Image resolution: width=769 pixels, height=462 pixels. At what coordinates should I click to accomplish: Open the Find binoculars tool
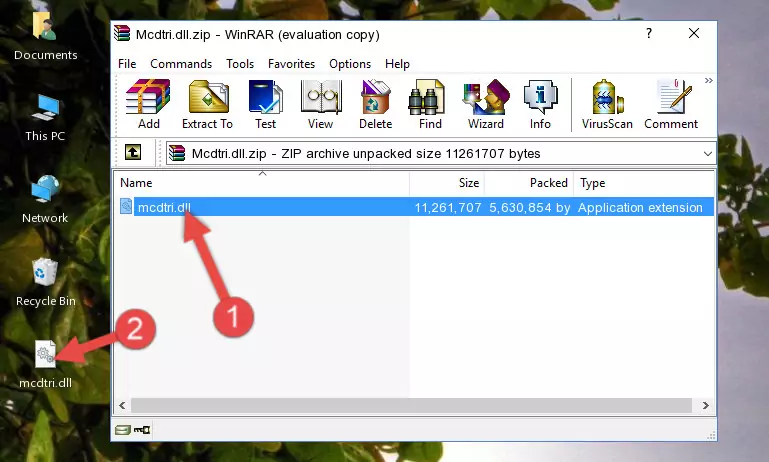click(430, 104)
